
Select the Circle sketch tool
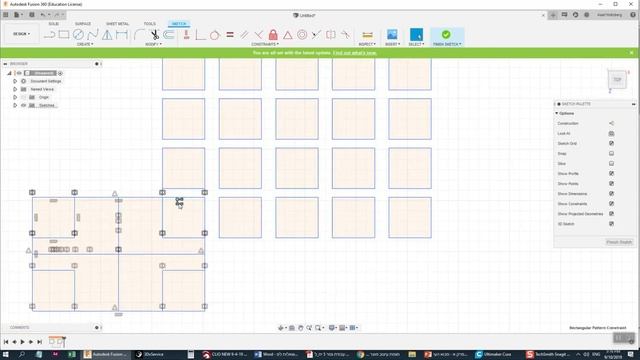point(78,35)
